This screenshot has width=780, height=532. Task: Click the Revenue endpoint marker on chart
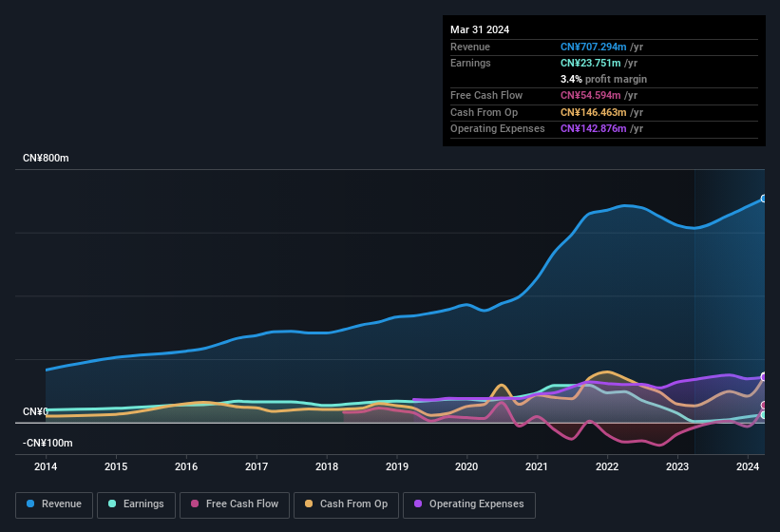(763, 199)
